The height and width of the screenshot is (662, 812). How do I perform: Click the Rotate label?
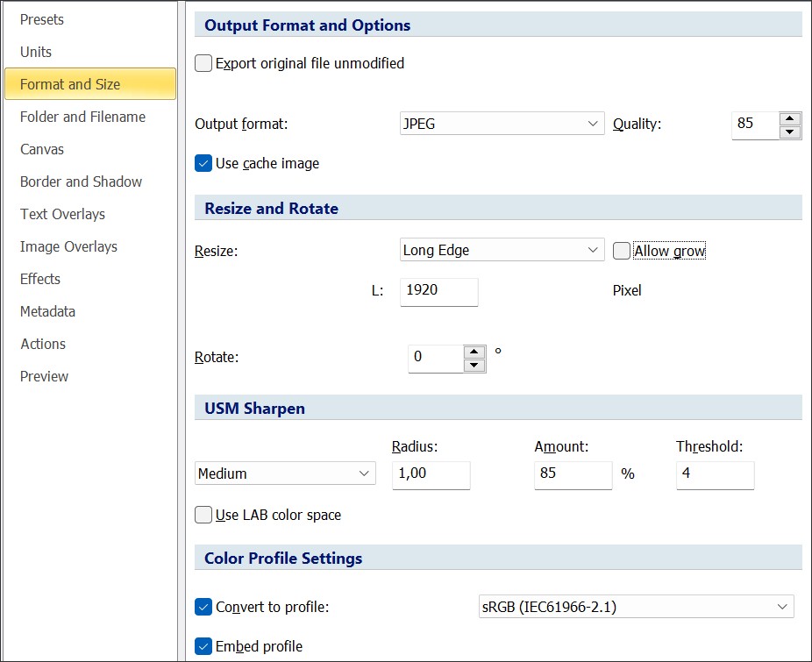217,357
